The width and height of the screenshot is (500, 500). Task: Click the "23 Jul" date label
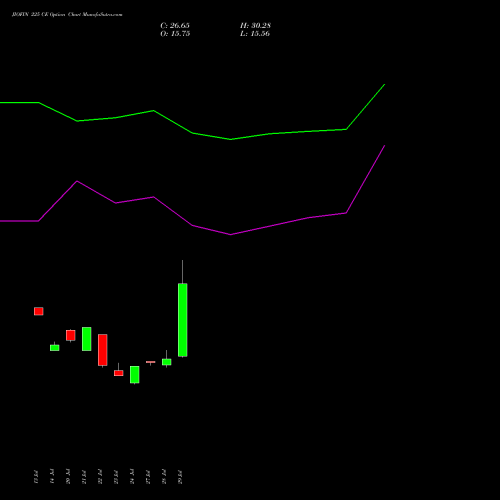(116, 477)
